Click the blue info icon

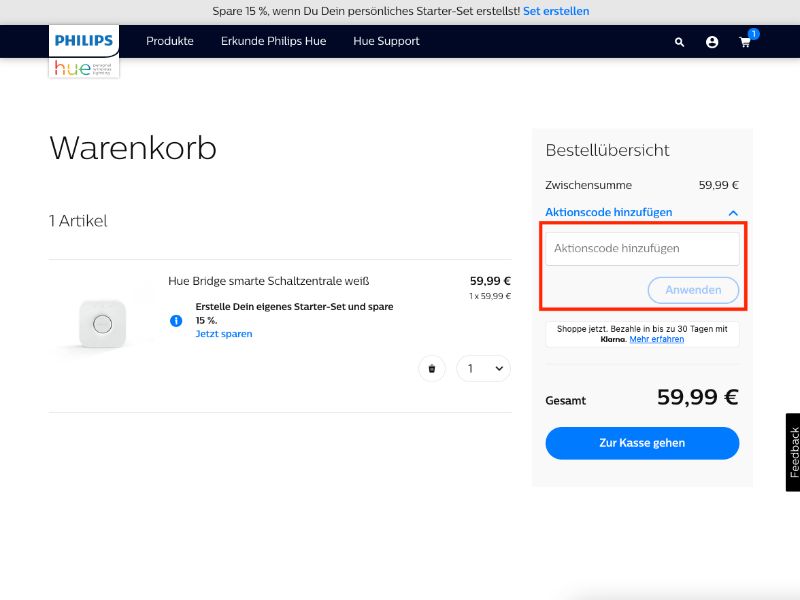click(x=176, y=320)
